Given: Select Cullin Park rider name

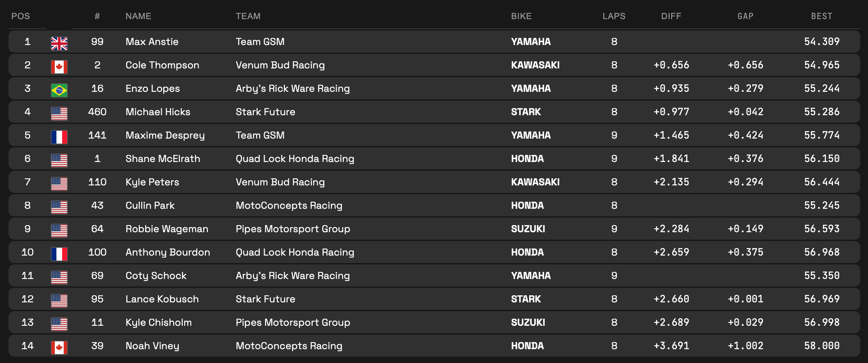Looking at the screenshot, I should point(150,206).
